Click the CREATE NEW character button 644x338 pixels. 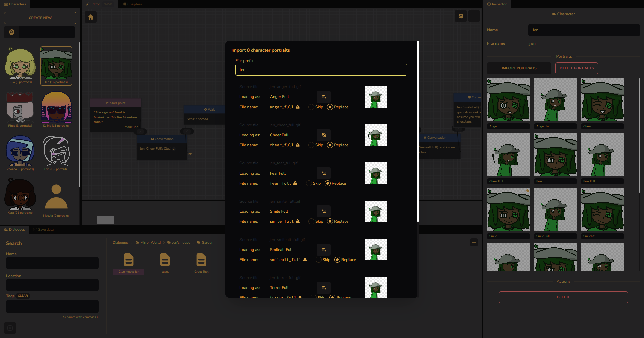click(40, 18)
